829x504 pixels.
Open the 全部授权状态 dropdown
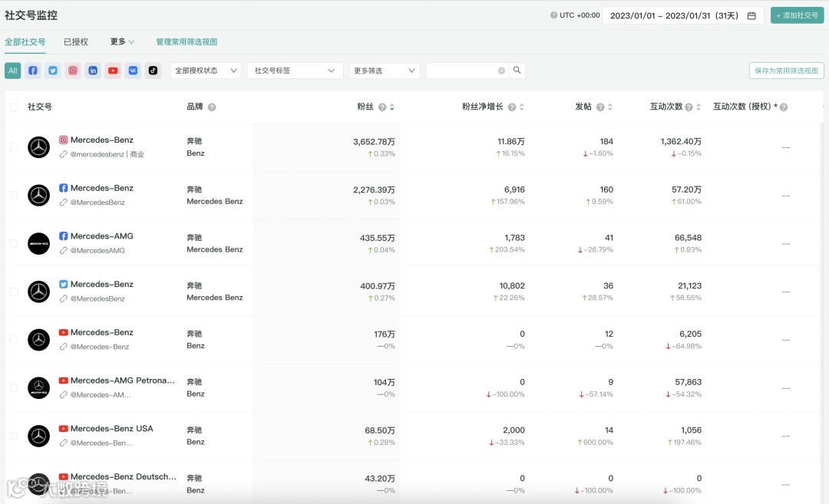(x=206, y=71)
